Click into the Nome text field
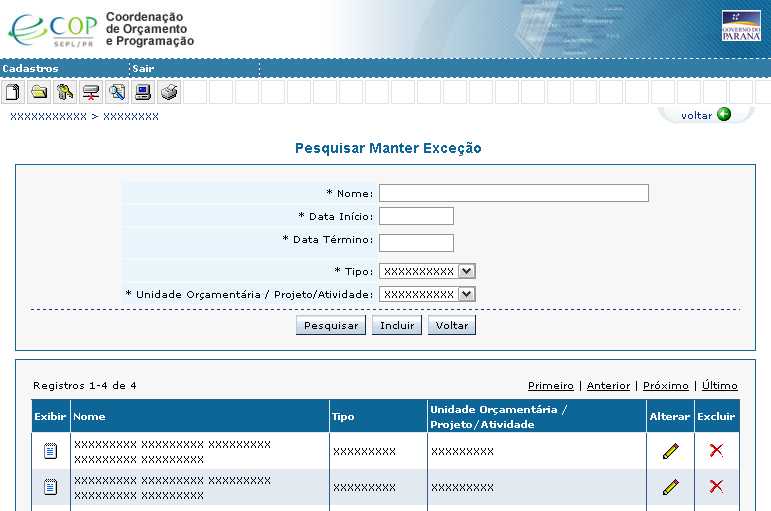This screenshot has width=771, height=511. click(x=513, y=193)
